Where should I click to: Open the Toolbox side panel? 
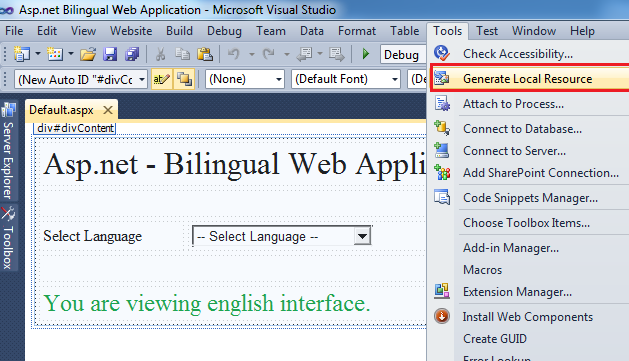point(8,237)
